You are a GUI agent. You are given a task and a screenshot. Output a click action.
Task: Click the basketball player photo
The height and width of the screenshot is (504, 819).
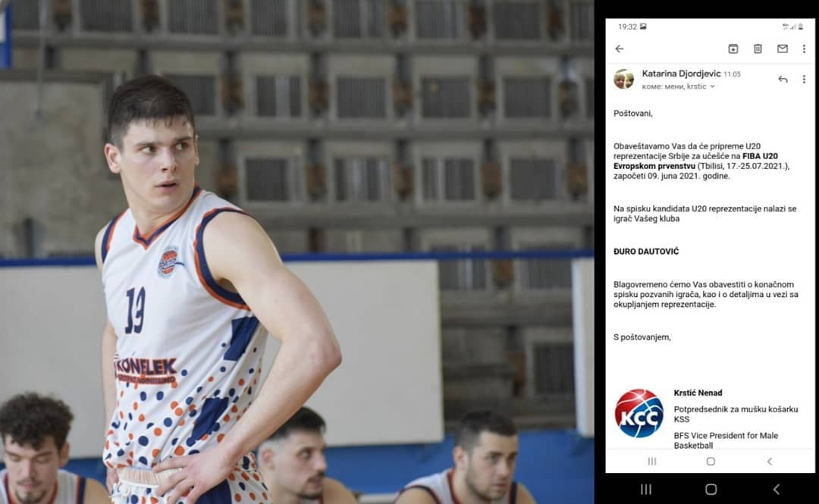[x=297, y=252]
